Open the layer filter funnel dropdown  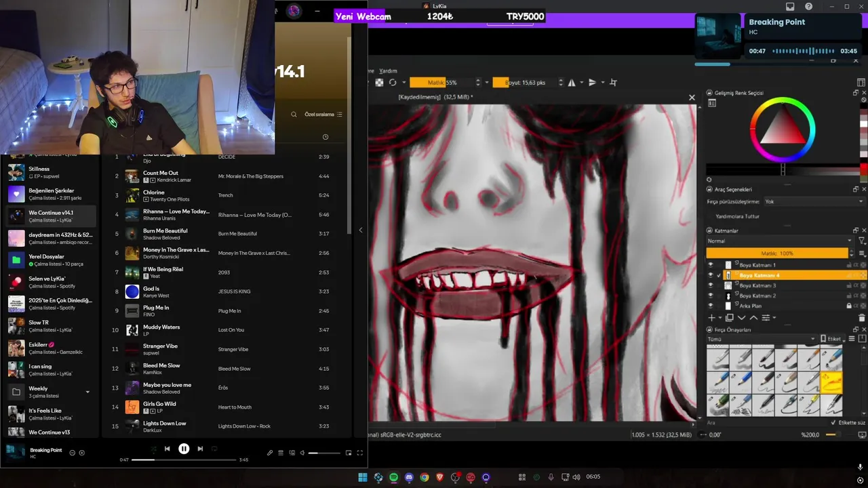click(862, 241)
